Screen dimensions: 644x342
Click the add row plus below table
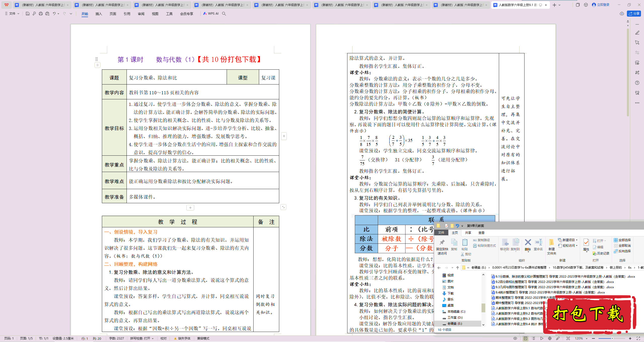[x=190, y=208]
